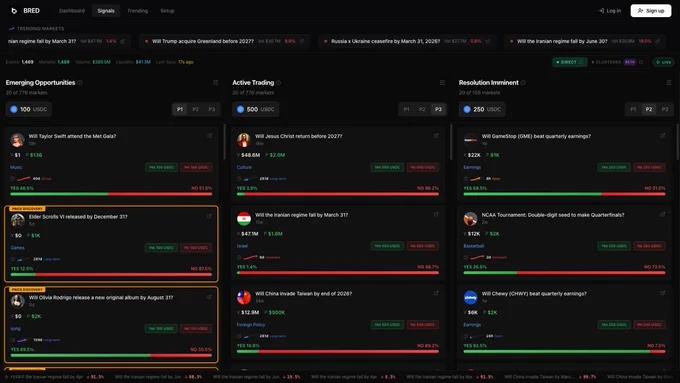Click grid handle icon of Emerging Opportunities column
680x383 pixels.
point(216,82)
